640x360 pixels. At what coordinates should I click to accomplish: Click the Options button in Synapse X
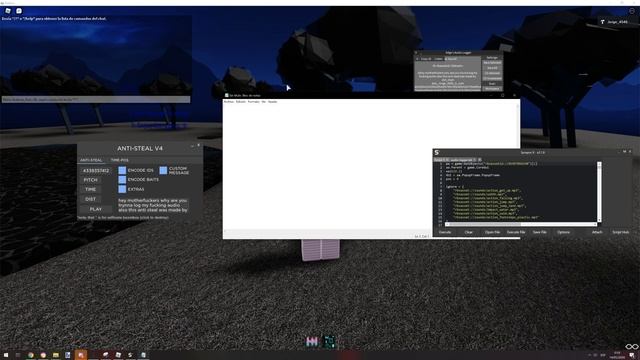click(563, 232)
